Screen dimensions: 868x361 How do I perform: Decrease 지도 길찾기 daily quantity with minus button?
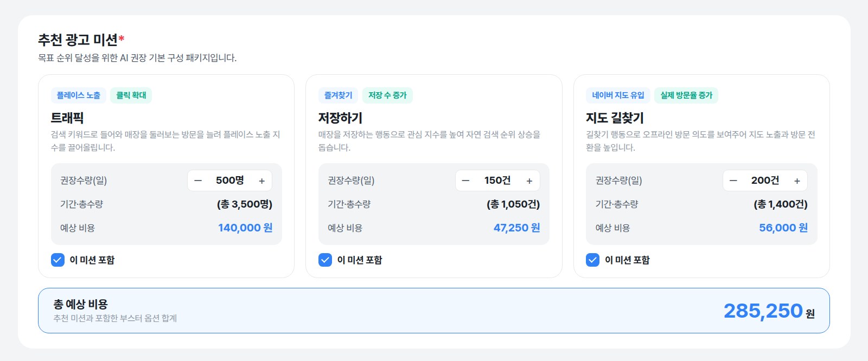click(733, 181)
